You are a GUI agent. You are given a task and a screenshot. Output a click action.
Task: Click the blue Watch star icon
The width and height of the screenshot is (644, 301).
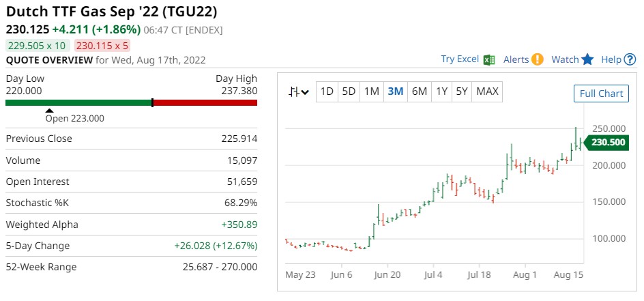coord(588,59)
